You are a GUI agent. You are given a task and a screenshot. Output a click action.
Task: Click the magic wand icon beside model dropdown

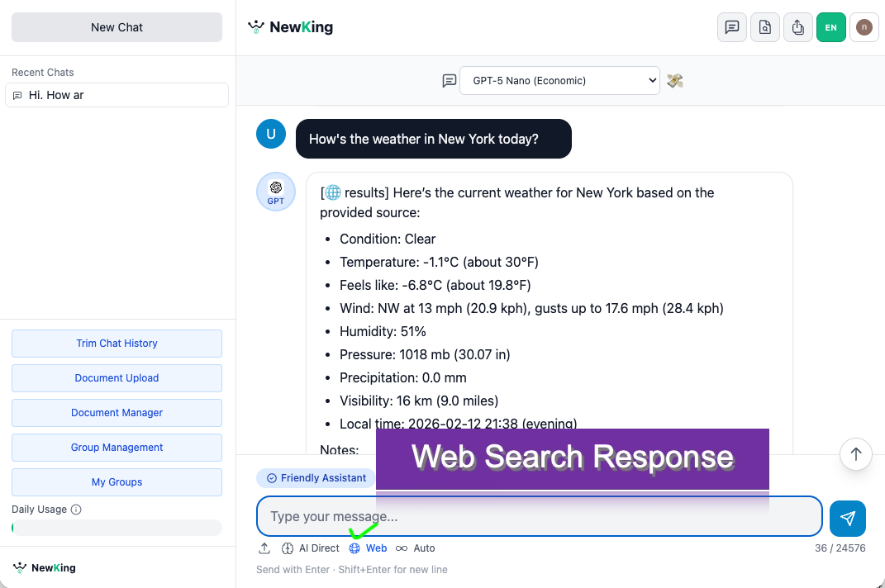(674, 80)
